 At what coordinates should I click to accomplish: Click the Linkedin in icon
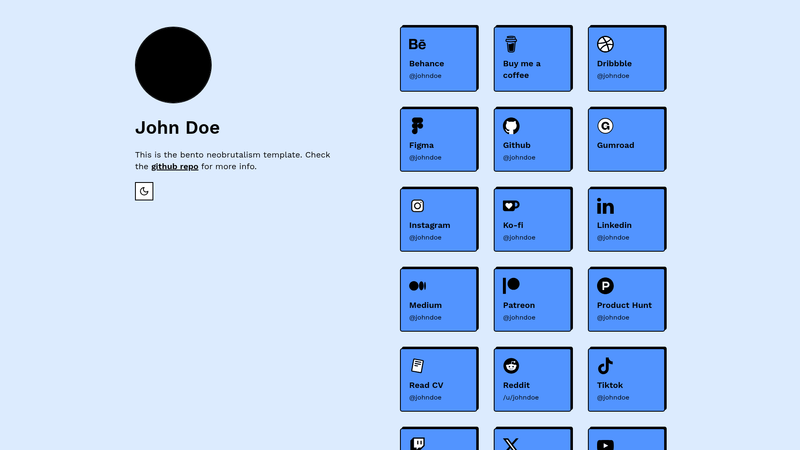coord(606,206)
